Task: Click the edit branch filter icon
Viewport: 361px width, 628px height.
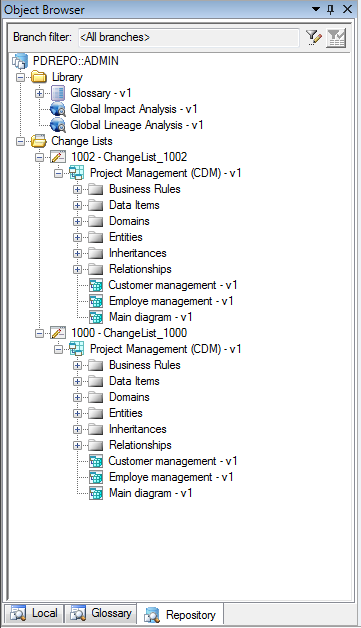Action: click(314, 38)
